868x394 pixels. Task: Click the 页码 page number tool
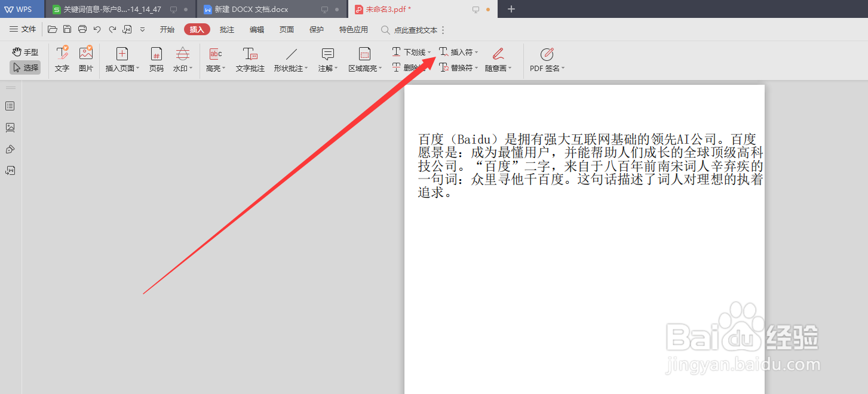[157, 59]
